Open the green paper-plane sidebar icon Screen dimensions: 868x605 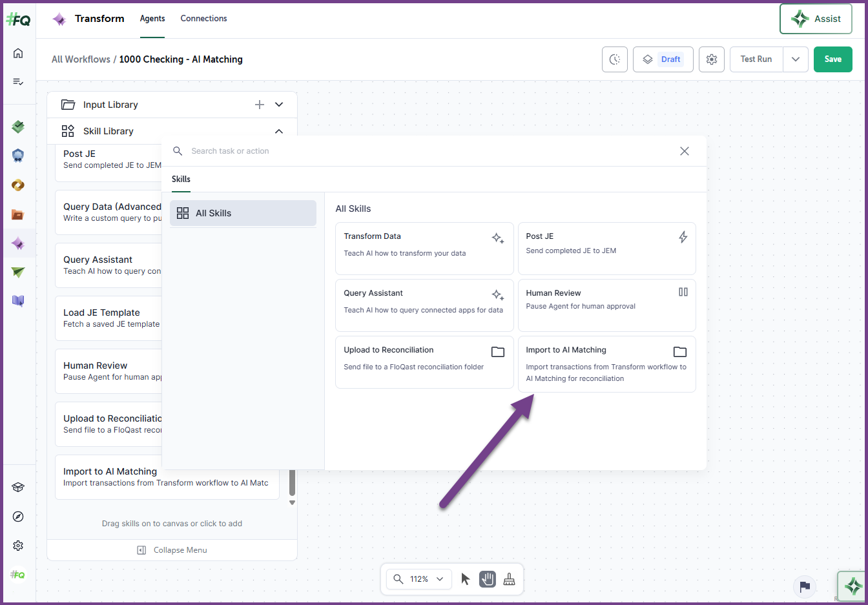[x=18, y=272]
